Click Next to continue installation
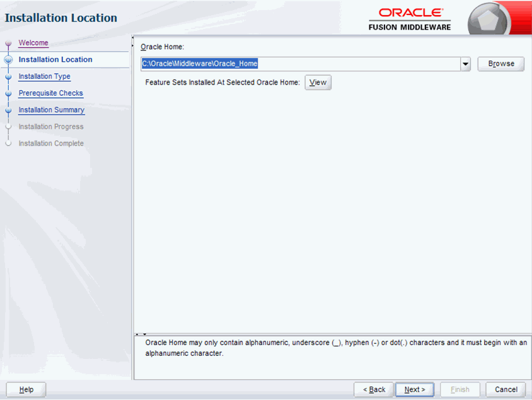The width and height of the screenshot is (532, 400). [x=414, y=389]
